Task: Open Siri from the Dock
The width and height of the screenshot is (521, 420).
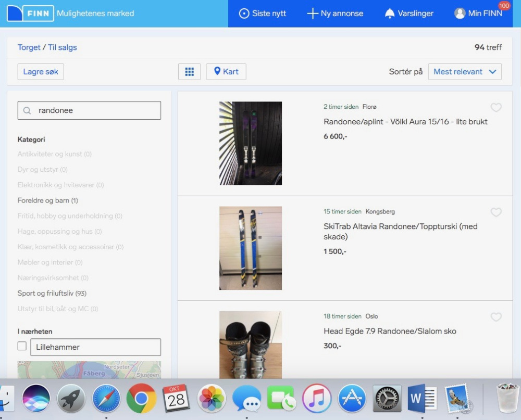Action: pyautogui.click(x=36, y=398)
